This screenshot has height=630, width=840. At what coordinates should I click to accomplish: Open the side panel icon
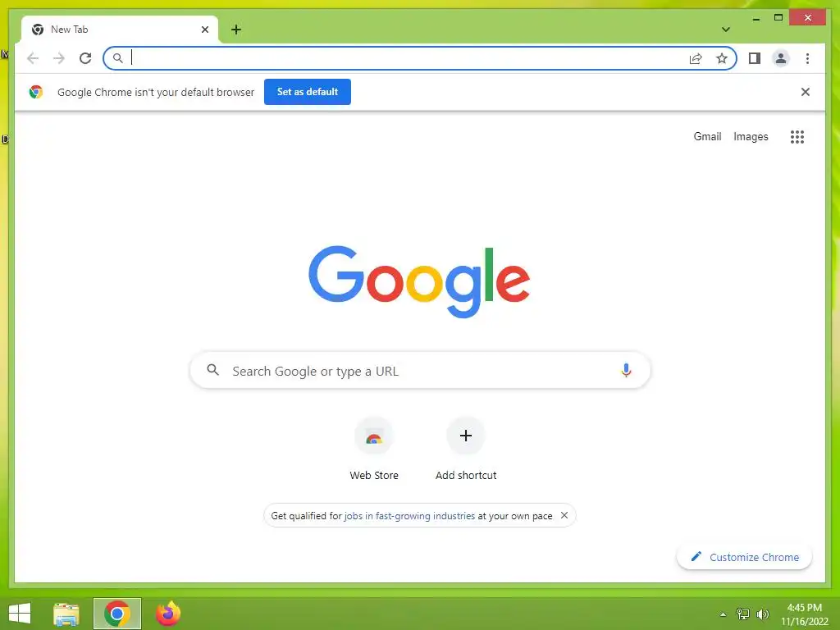[x=755, y=58]
